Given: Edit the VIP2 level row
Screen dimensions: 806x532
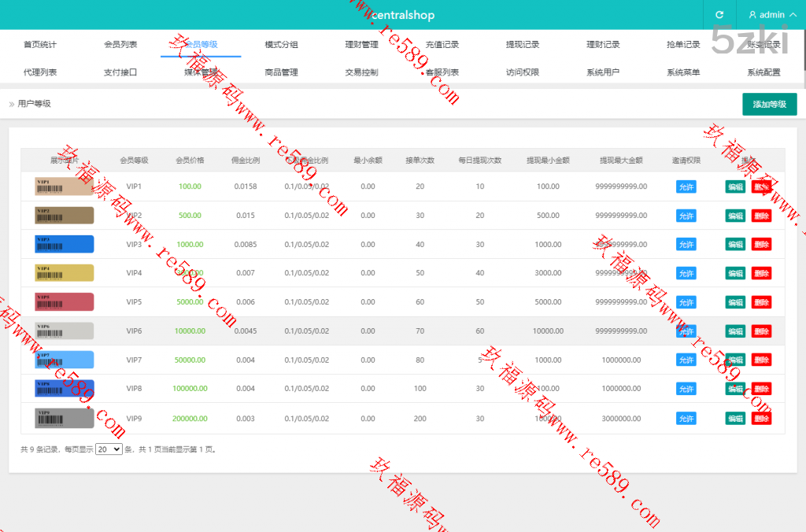Looking at the screenshot, I should click(x=735, y=216).
